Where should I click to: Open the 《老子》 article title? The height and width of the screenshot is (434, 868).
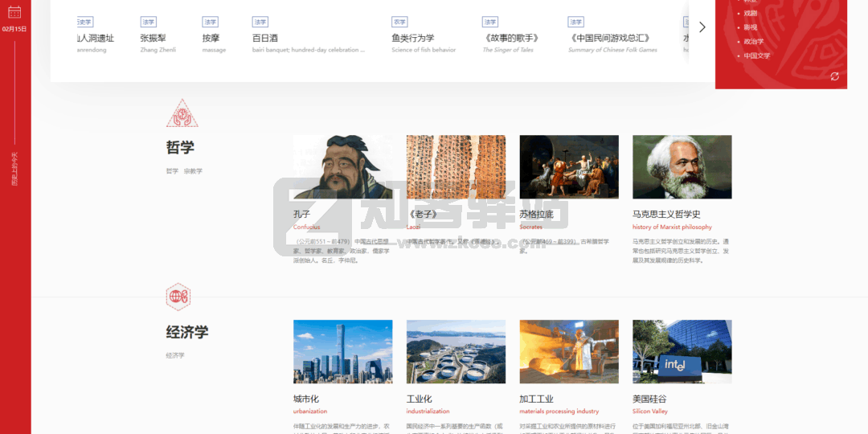point(423,215)
